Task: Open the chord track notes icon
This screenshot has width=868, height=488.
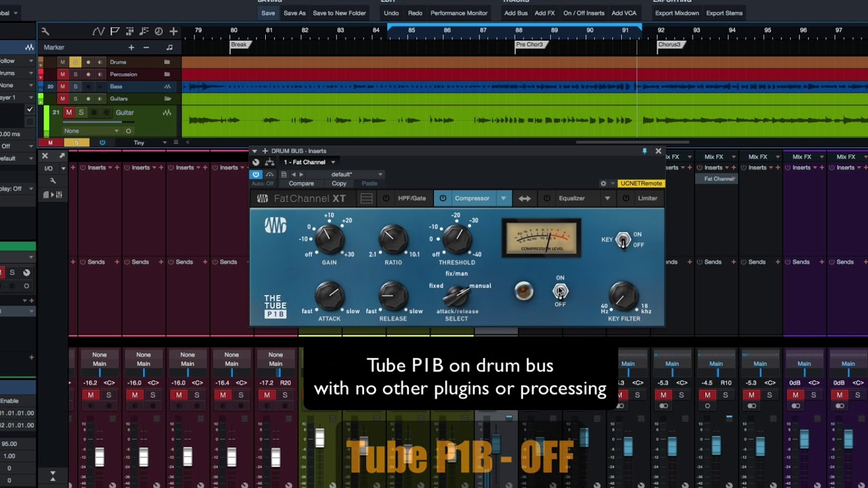Action: tap(144, 31)
